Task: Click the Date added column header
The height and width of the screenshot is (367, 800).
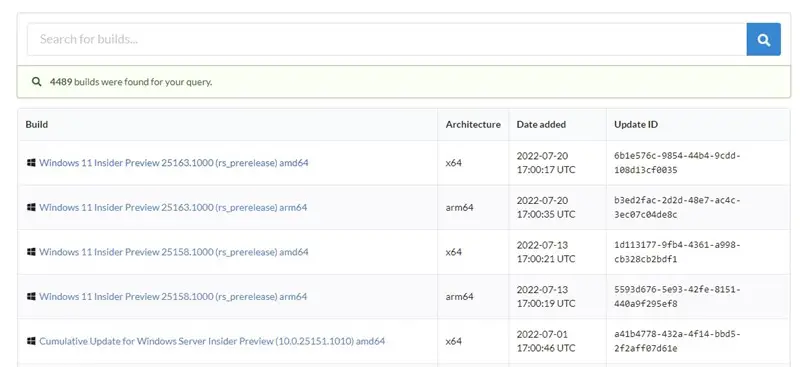Action: click(x=541, y=125)
